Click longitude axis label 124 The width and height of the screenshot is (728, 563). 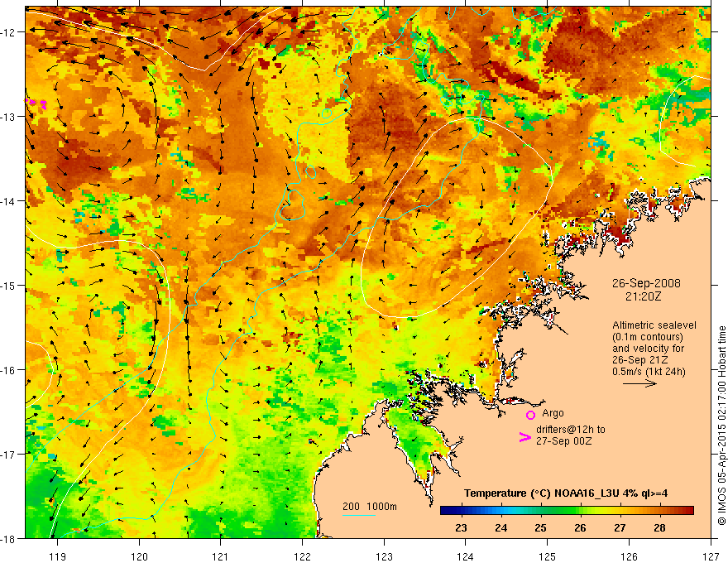tap(466, 556)
